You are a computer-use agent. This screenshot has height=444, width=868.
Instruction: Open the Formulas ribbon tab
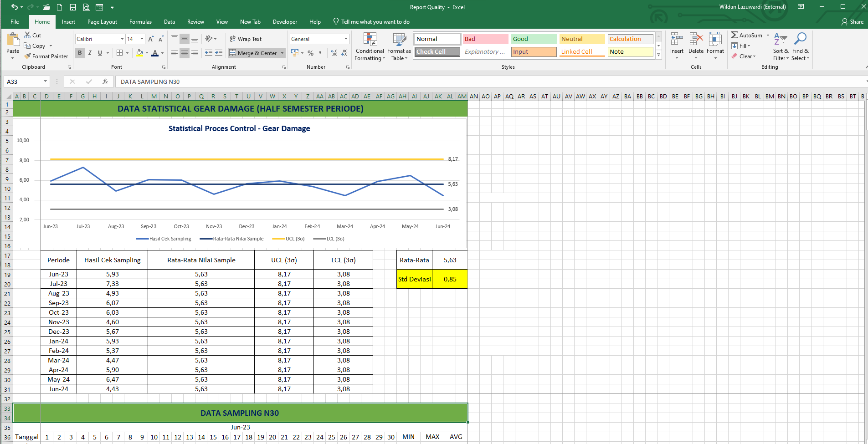pyautogui.click(x=140, y=22)
